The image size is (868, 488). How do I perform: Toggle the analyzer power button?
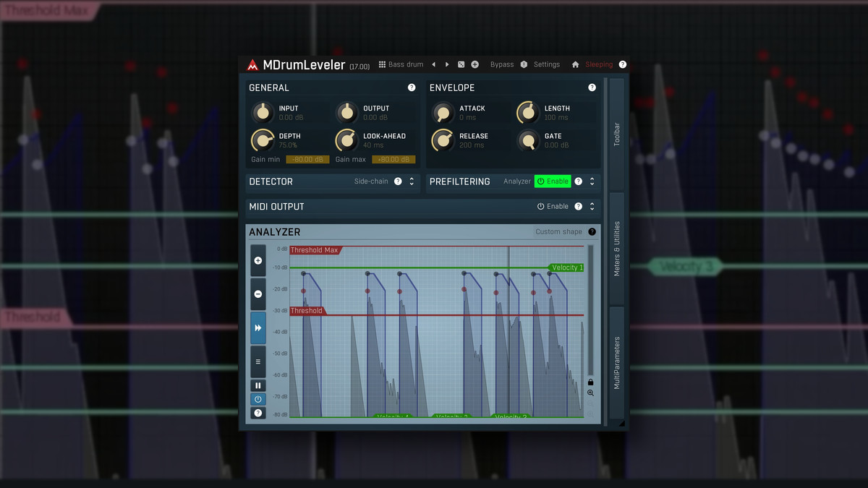coord(258,399)
